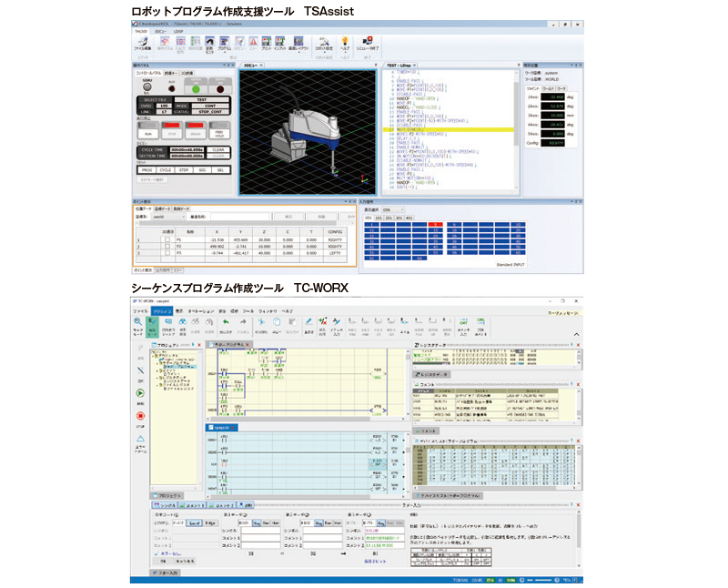Collapse the TC-WORX ribbon with the chevron
Image resolution: width=728 pixels, height=588 pixels.
[x=576, y=334]
